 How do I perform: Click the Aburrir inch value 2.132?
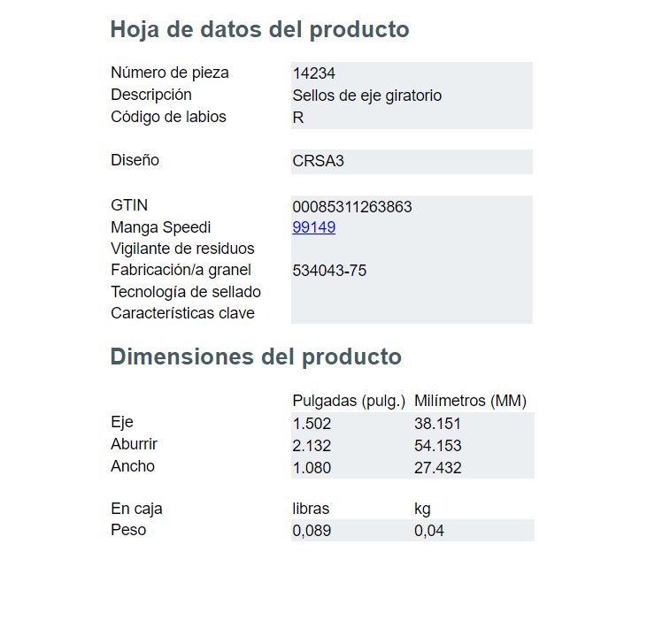[312, 446]
